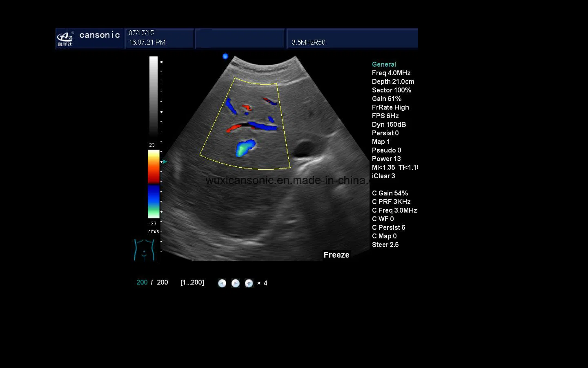This screenshot has width=588, height=368.
Task: Click the C Persist 6 parameter
Action: click(389, 227)
